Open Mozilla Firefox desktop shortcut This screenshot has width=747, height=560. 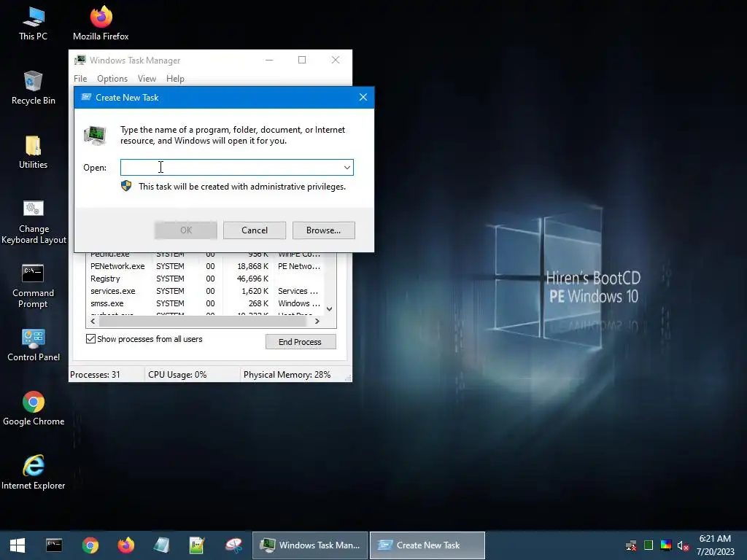coord(101,23)
